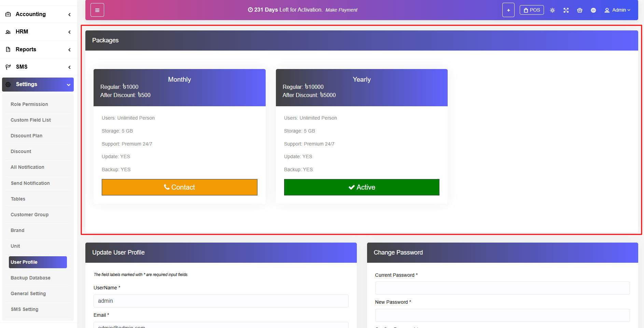The width and height of the screenshot is (644, 328).
Task: Click the hamburger menu toggle button
Action: tap(97, 10)
